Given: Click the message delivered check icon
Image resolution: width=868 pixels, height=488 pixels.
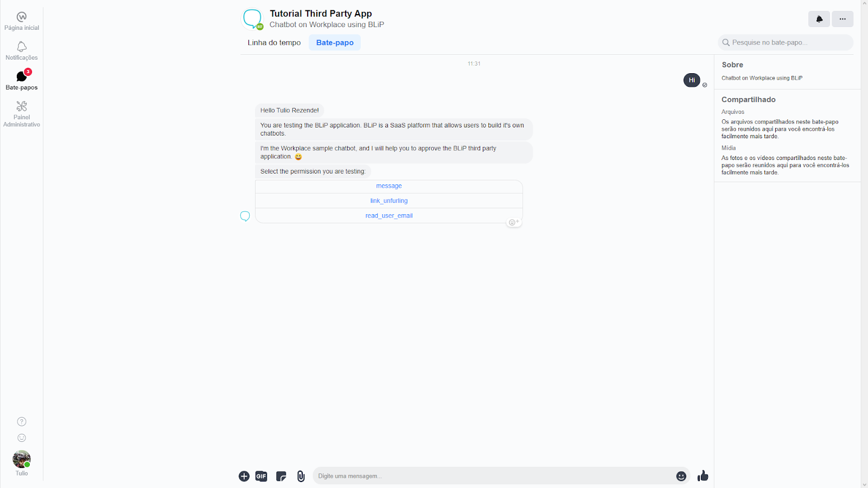Looking at the screenshot, I should [x=705, y=85].
